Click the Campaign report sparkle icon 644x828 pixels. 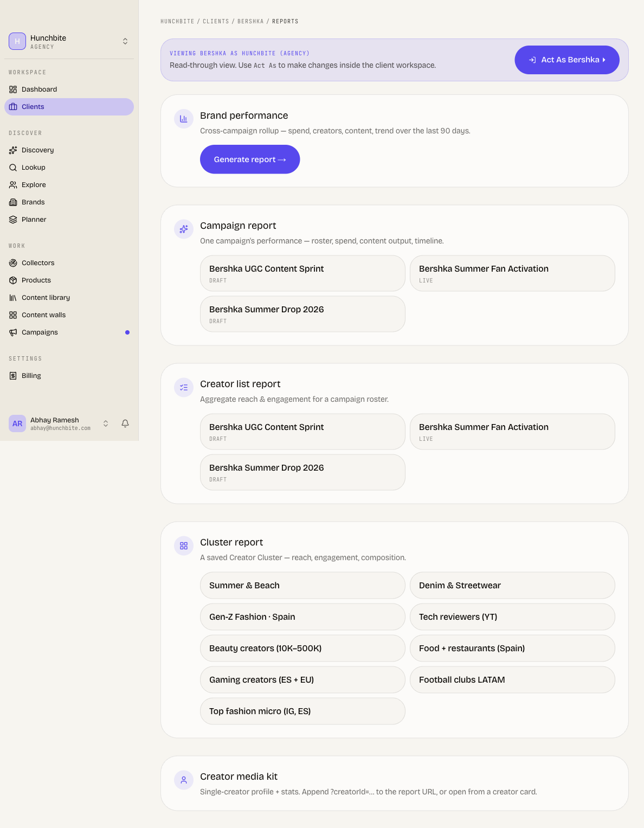184,229
